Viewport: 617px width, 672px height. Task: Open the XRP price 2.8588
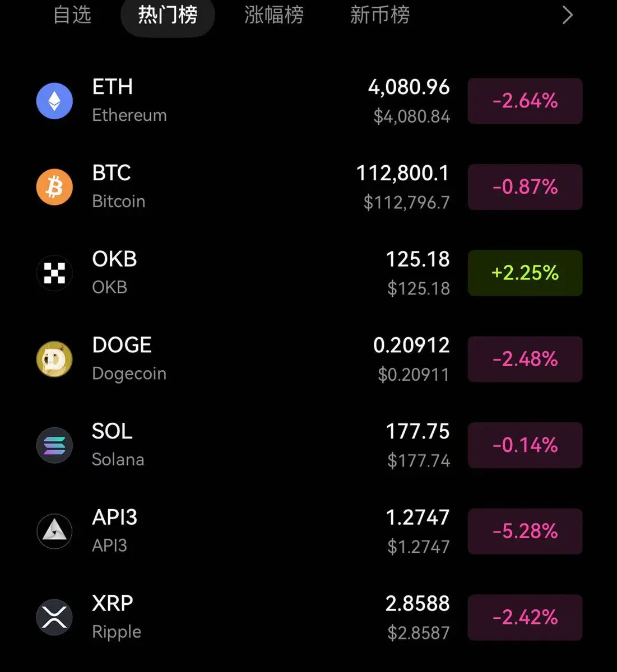coord(417,604)
